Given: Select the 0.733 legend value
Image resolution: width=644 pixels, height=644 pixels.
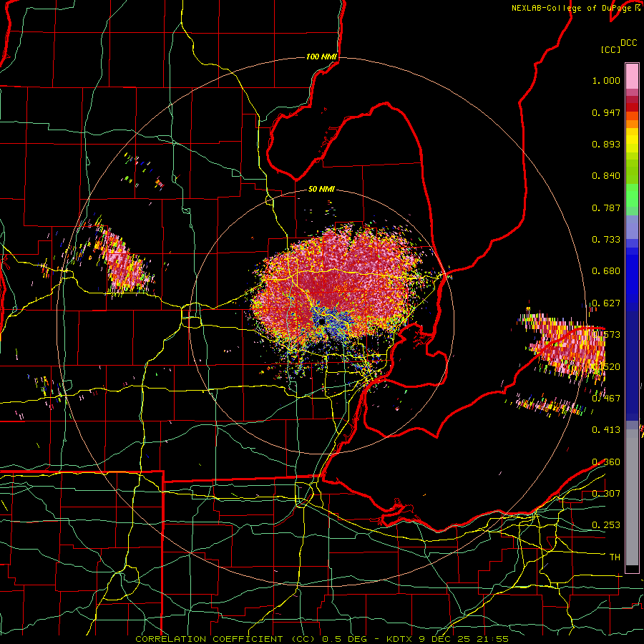Looking at the screenshot, I should click(x=606, y=240).
